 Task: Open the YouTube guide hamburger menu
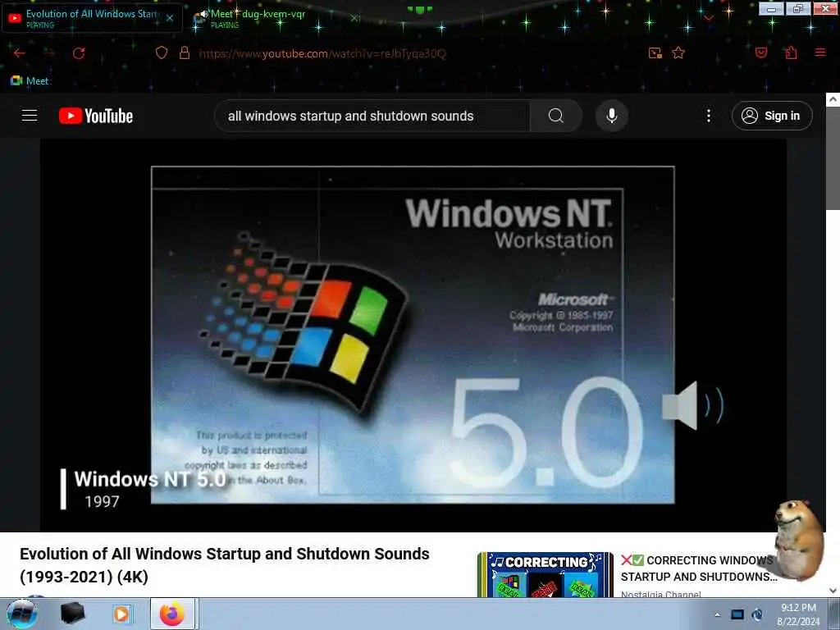tap(30, 116)
